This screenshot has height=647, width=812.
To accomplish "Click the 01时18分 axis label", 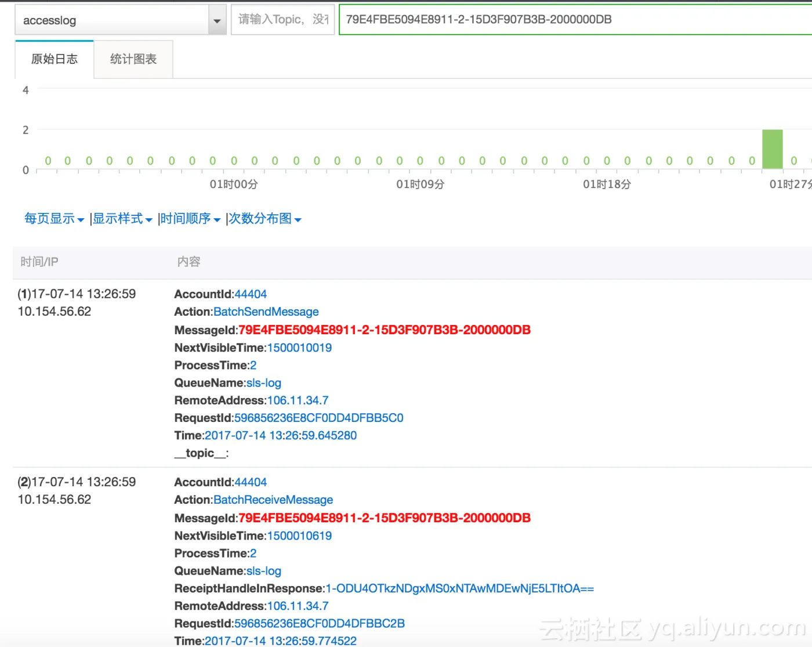I will point(607,185).
